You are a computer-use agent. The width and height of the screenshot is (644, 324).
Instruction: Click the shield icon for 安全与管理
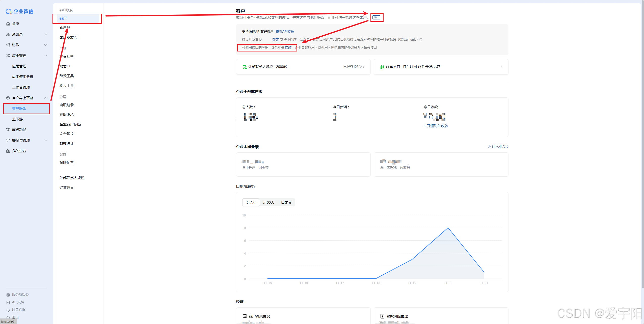coord(8,140)
